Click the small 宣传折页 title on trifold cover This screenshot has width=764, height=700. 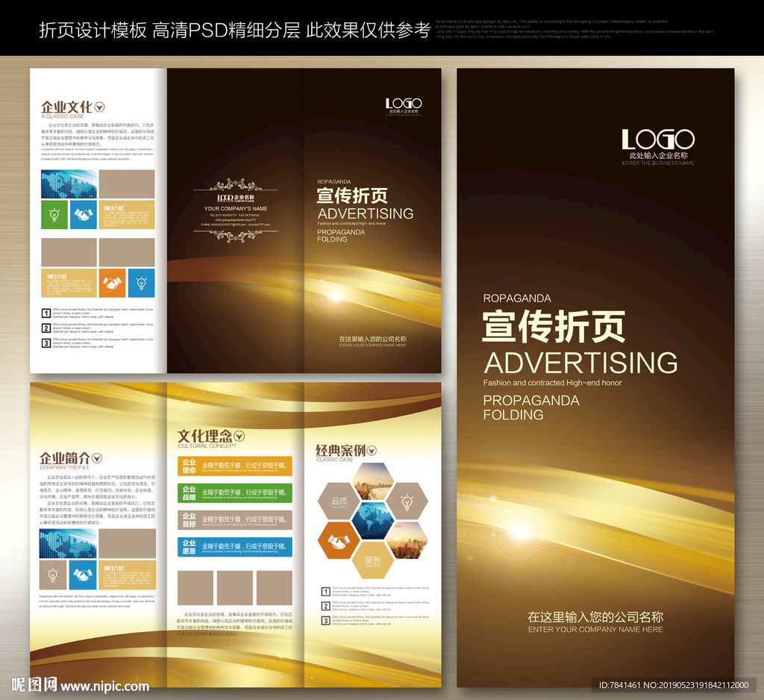pos(352,196)
